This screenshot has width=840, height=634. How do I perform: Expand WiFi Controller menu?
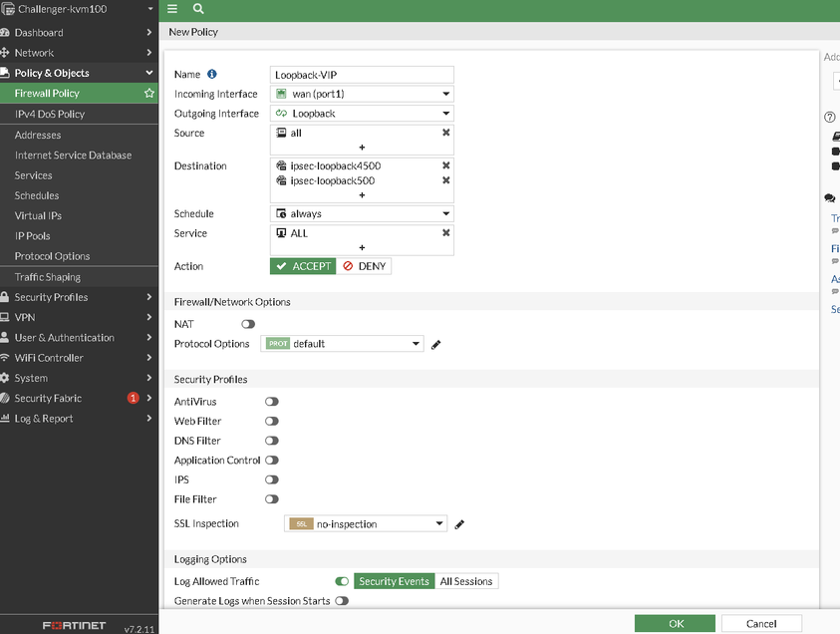coord(80,358)
